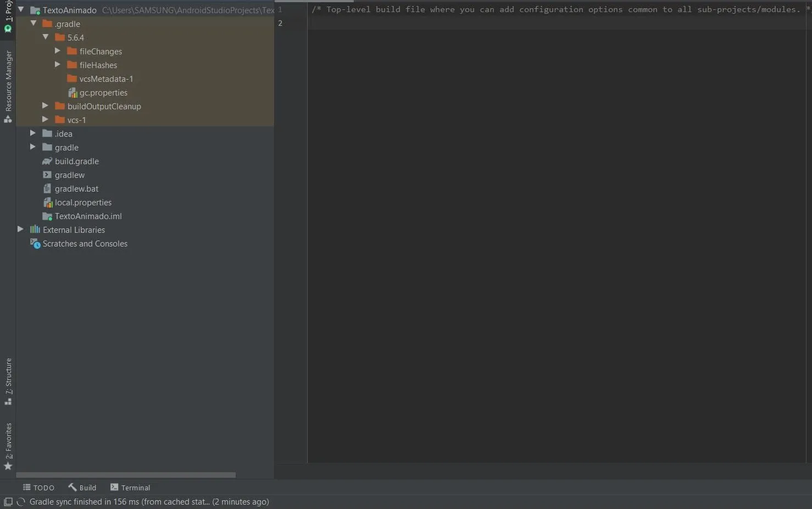Click the project tree horizontal scrollbar
812x509 pixels.
click(126, 475)
